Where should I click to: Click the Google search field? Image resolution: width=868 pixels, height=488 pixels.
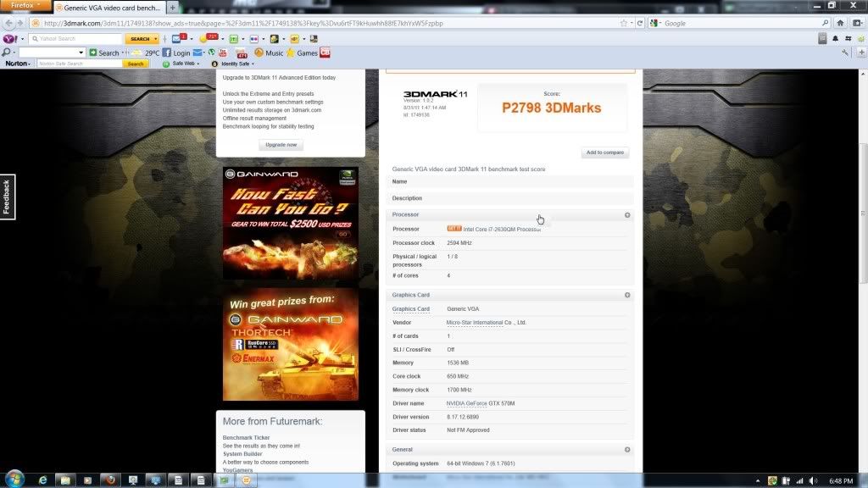tap(741, 23)
